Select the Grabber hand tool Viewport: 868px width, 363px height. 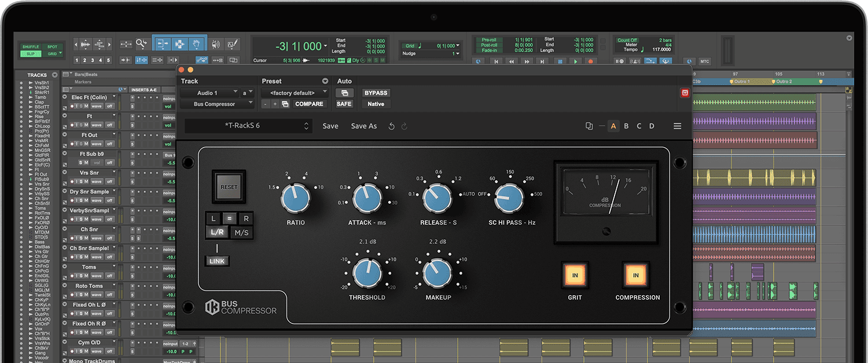point(196,44)
